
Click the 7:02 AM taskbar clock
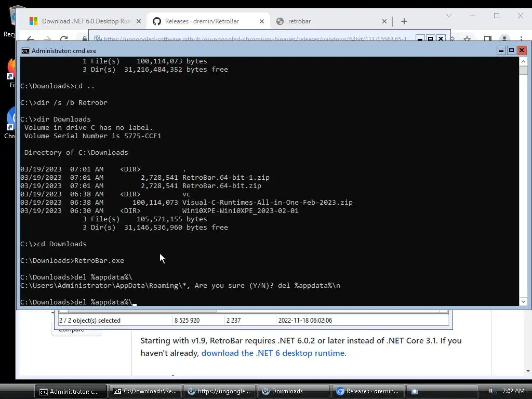pyautogui.click(x=513, y=391)
